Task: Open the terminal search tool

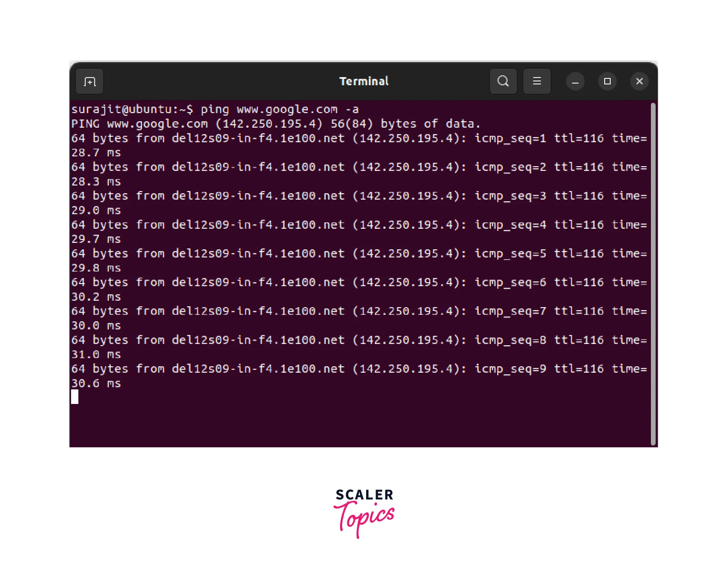Action: (503, 81)
